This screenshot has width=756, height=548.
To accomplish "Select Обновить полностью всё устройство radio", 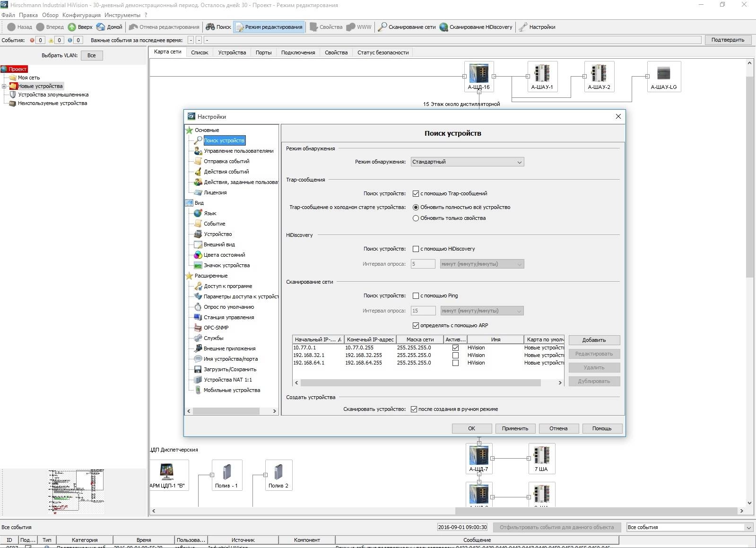I will (416, 207).
